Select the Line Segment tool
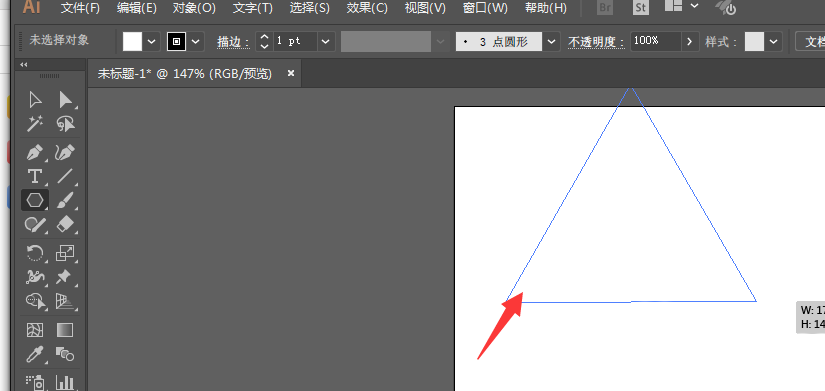 tap(65, 176)
